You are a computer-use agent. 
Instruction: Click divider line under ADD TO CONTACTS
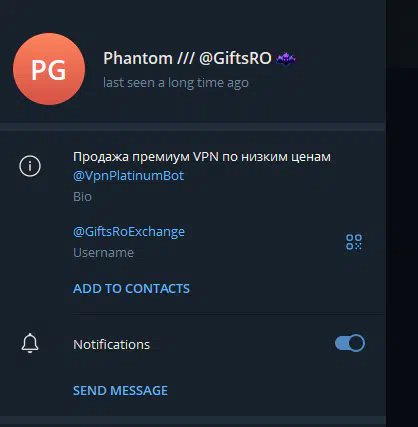pos(228,314)
